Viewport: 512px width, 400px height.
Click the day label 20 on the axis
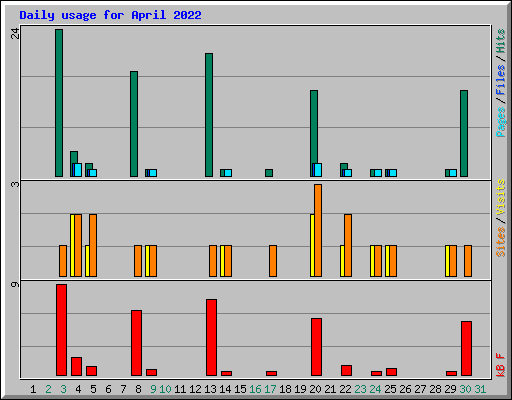pos(315,389)
